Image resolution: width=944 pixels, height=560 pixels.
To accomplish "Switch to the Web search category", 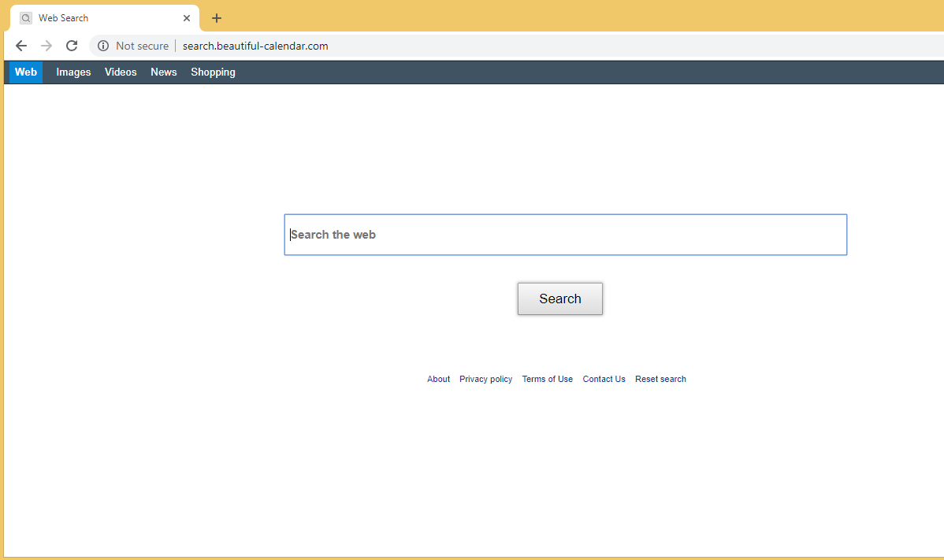I will (x=26, y=72).
